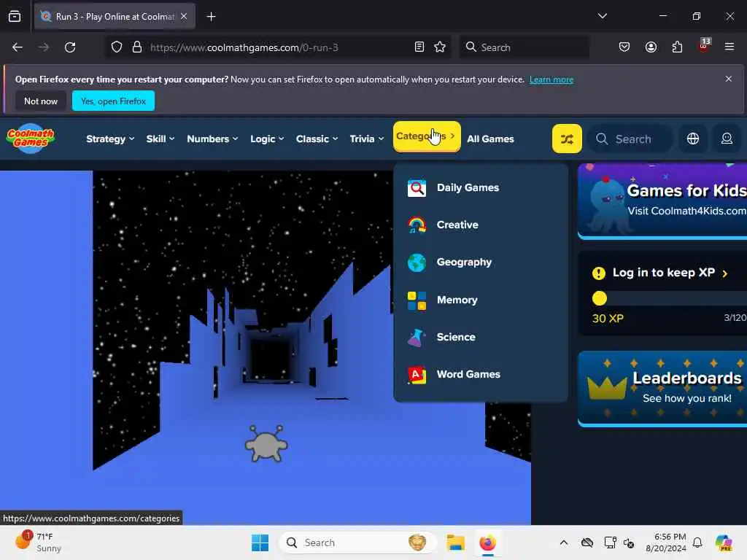Viewport: 747px width, 560px height.
Task: Go back with the browser back arrow
Action: click(x=18, y=47)
